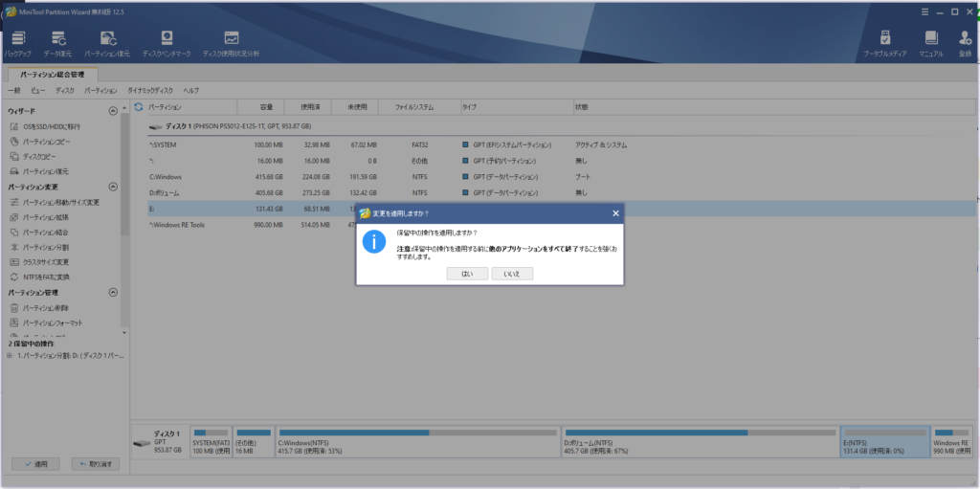Select the パーティション総合管理 tab
The image size is (980, 489).
(x=52, y=75)
